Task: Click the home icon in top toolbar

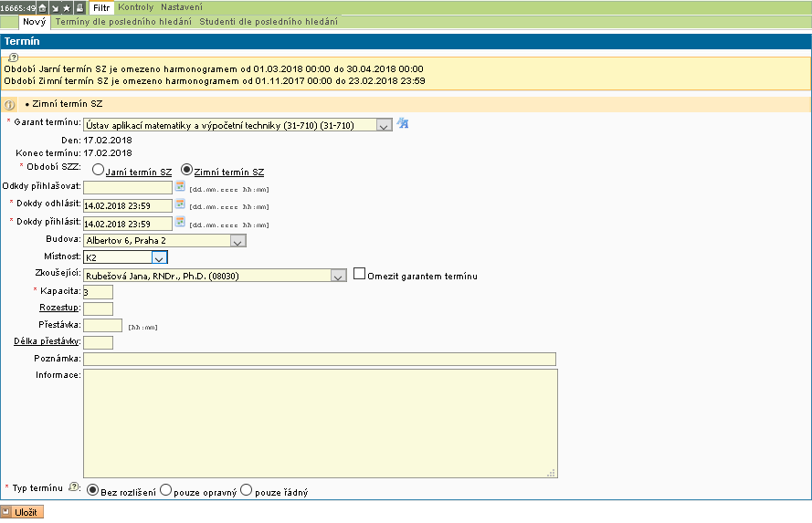Action: (x=43, y=7)
